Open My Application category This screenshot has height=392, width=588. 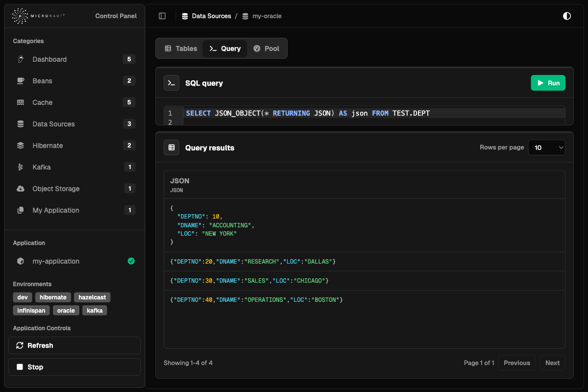pos(74,210)
